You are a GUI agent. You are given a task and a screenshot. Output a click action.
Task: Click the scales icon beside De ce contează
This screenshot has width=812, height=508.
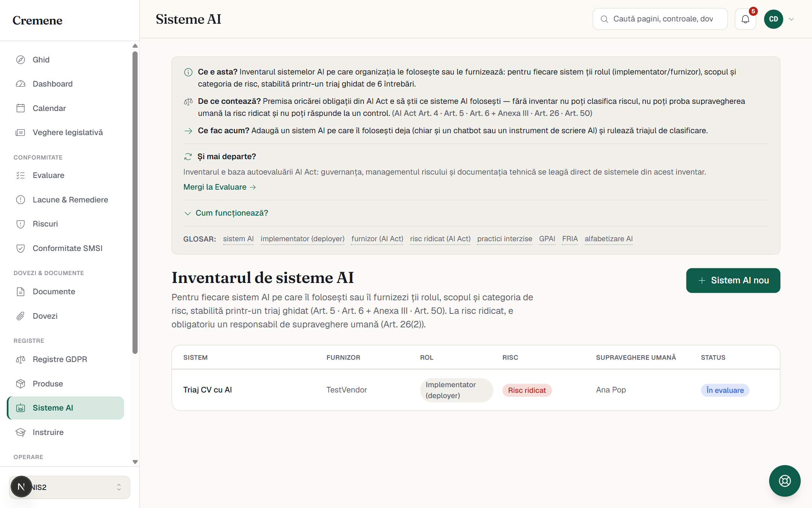pyautogui.click(x=188, y=102)
